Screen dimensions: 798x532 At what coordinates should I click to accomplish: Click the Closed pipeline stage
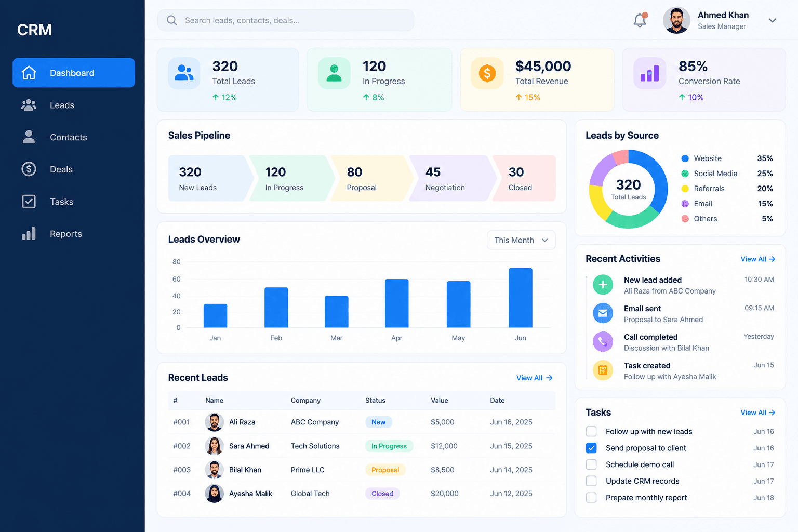coord(524,178)
